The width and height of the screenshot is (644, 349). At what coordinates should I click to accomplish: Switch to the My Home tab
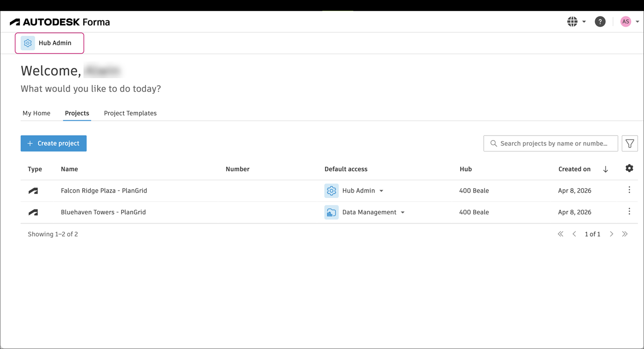(36, 113)
